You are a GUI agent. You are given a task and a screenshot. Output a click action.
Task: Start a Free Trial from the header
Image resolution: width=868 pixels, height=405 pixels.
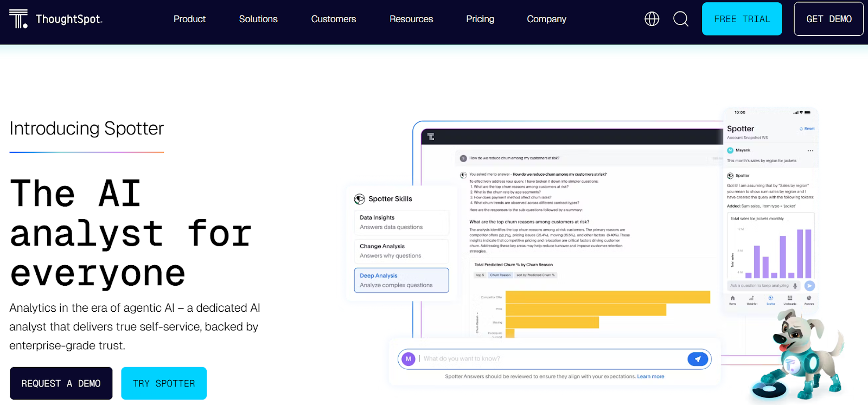tap(742, 19)
